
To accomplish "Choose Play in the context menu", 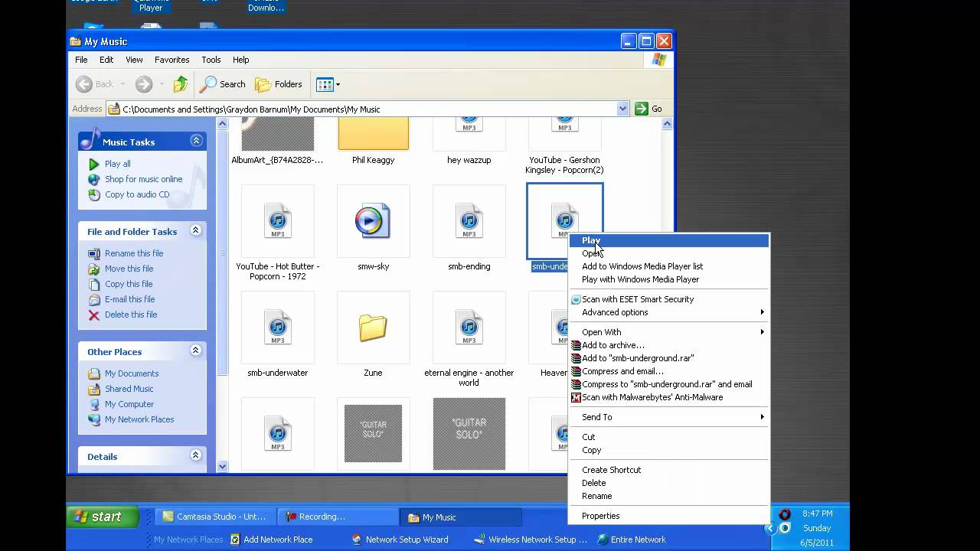I will (668, 240).
